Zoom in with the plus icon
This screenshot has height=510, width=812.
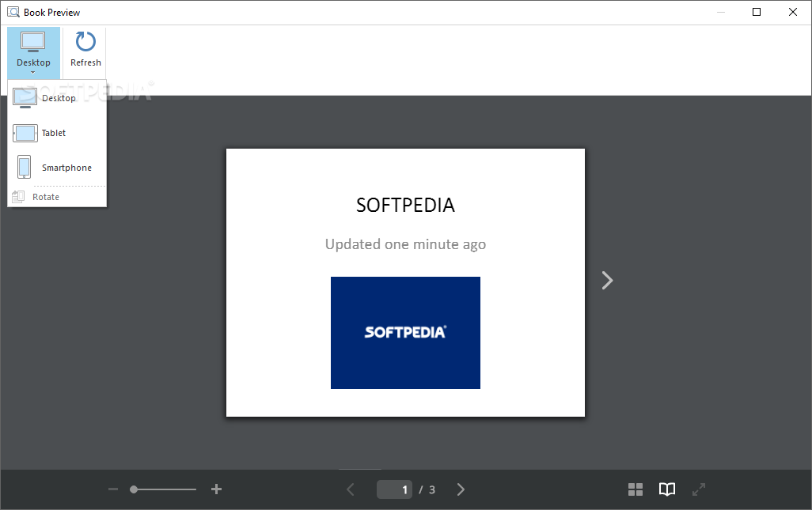tap(217, 489)
